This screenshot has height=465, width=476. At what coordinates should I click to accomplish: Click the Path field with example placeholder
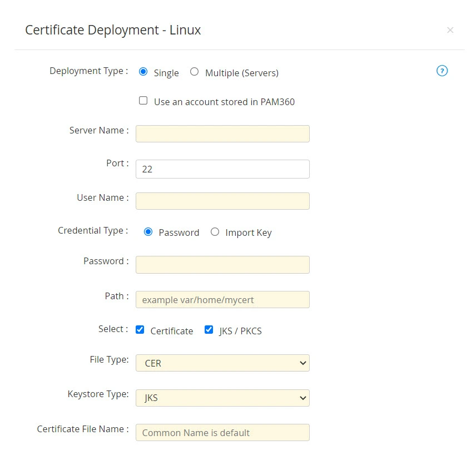click(x=222, y=299)
